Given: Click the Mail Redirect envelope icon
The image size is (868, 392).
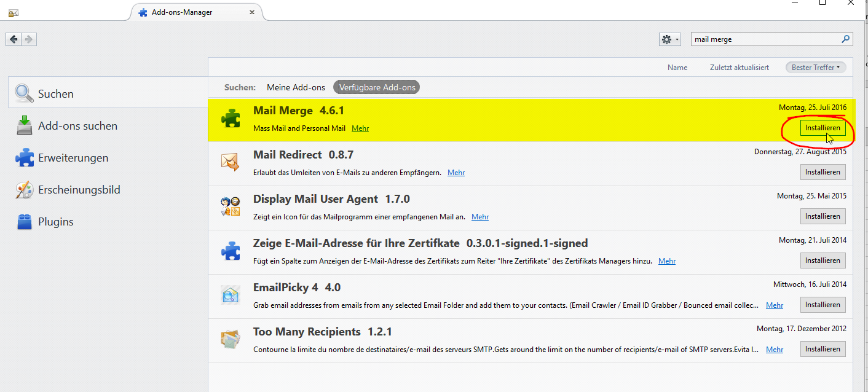Looking at the screenshot, I should pyautogui.click(x=230, y=162).
